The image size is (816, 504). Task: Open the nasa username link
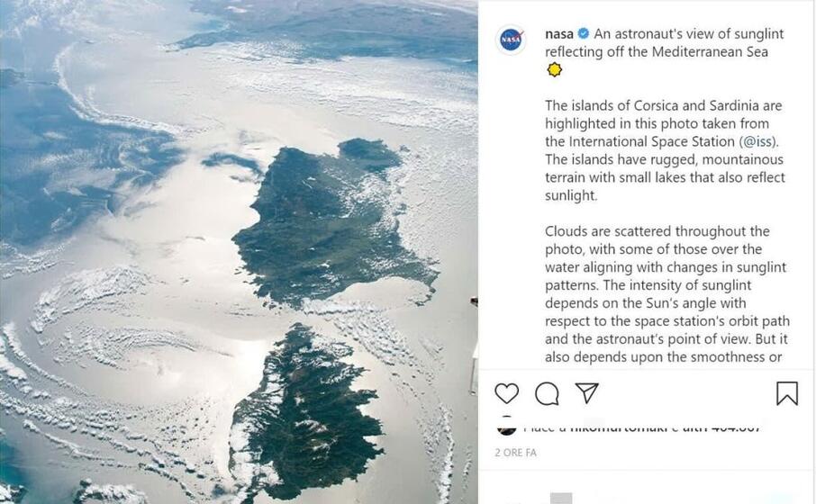(559, 34)
